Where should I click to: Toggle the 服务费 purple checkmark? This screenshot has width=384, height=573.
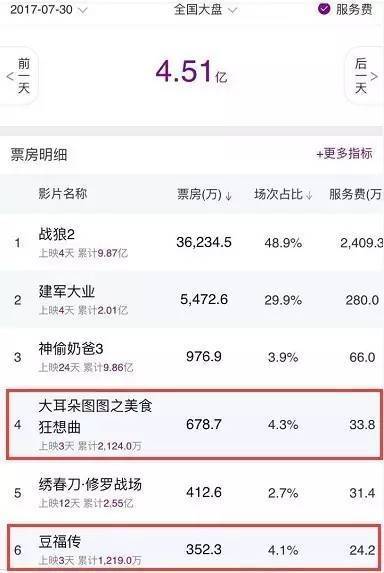(324, 9)
